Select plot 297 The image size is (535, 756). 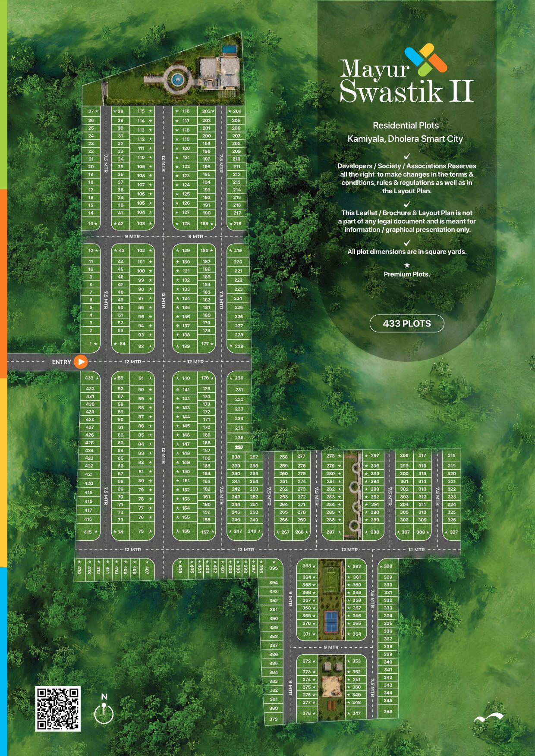point(373,455)
